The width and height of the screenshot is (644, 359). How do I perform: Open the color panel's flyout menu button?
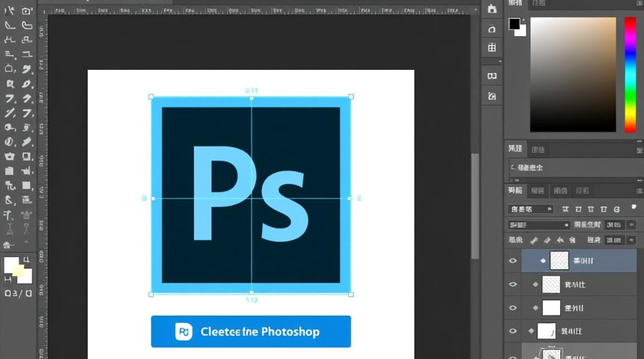639,3
